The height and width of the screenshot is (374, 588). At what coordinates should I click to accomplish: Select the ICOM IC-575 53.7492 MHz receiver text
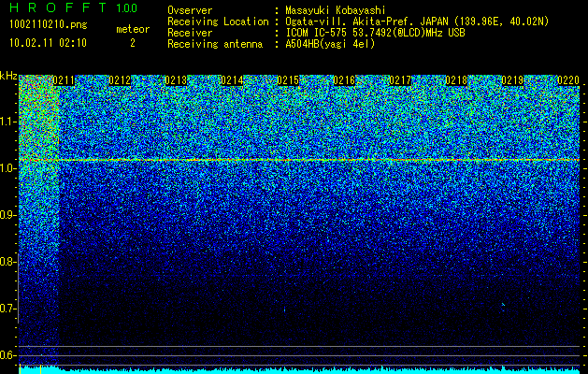pos(375,33)
